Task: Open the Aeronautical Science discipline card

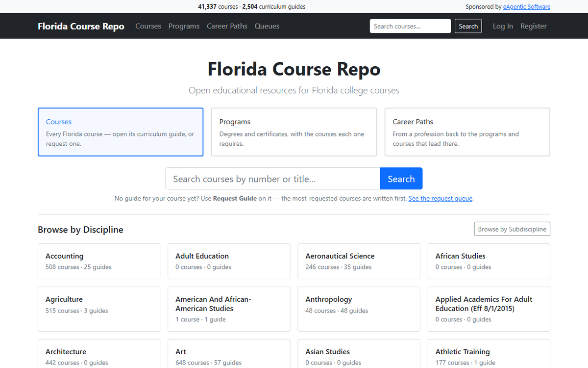Action: pos(359,261)
